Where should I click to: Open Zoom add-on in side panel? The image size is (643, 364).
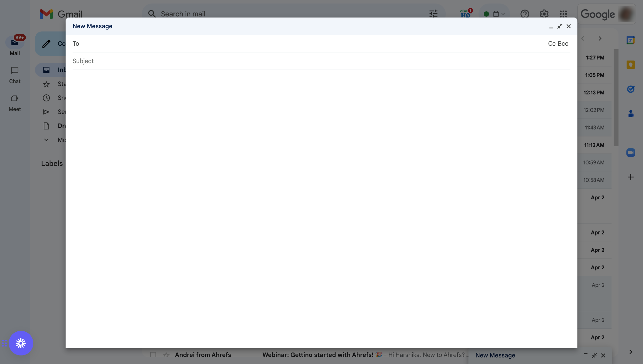630,152
